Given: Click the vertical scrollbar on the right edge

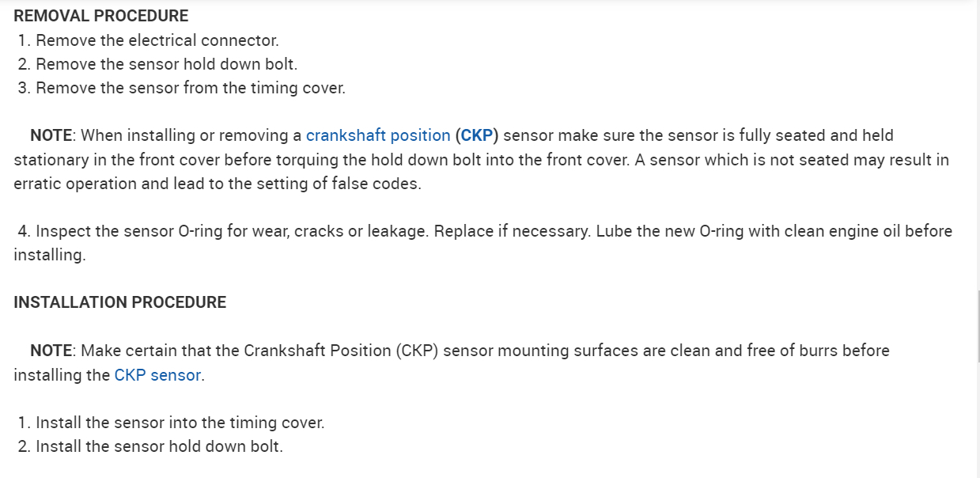Looking at the screenshot, I should [x=978, y=324].
